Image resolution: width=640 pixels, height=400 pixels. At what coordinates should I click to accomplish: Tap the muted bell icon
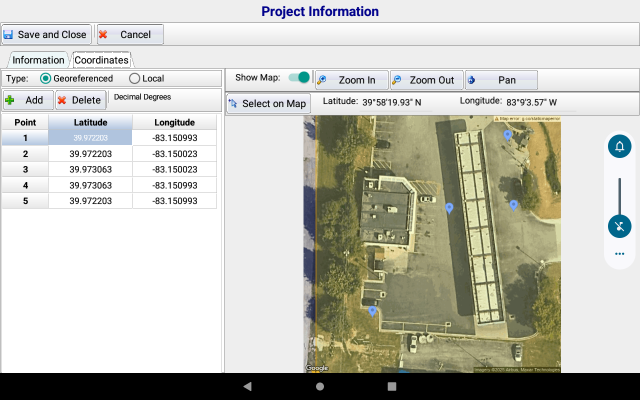619,226
